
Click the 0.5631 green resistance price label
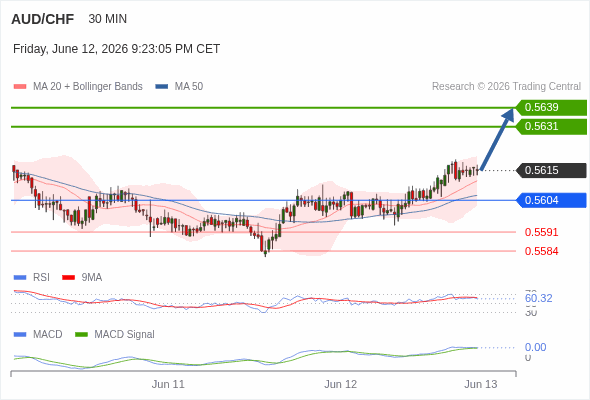point(551,126)
